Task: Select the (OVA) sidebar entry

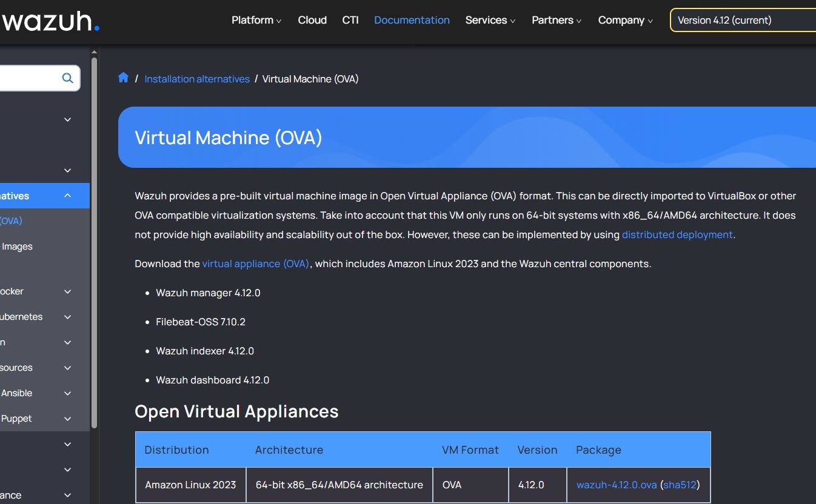Action: (11, 221)
